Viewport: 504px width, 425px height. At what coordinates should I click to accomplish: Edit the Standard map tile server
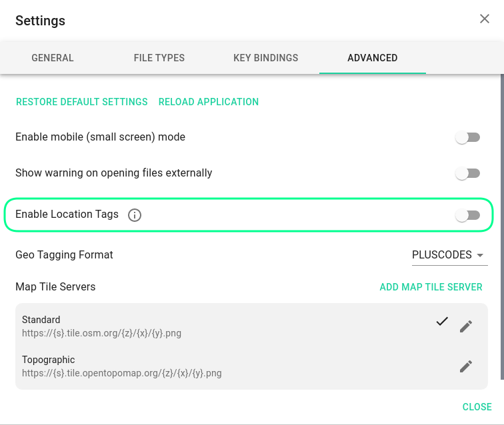point(466,326)
